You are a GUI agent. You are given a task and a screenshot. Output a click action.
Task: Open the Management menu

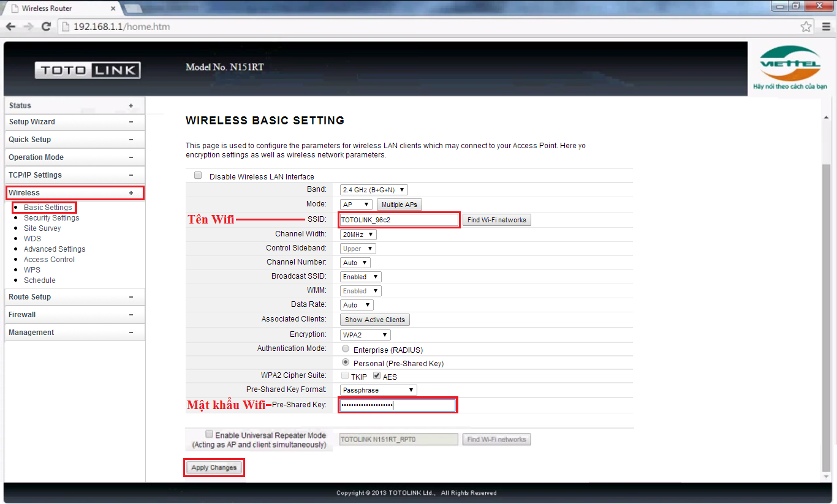[75, 333]
